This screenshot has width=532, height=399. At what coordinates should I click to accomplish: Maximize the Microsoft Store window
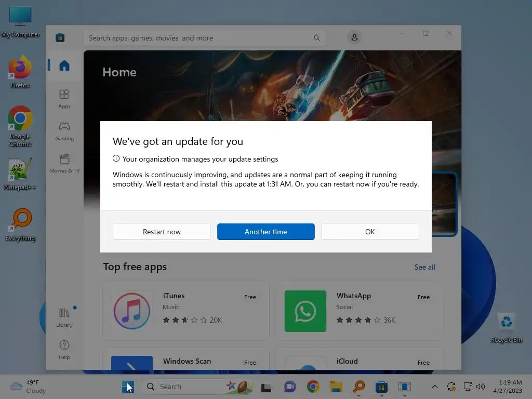coord(425,33)
